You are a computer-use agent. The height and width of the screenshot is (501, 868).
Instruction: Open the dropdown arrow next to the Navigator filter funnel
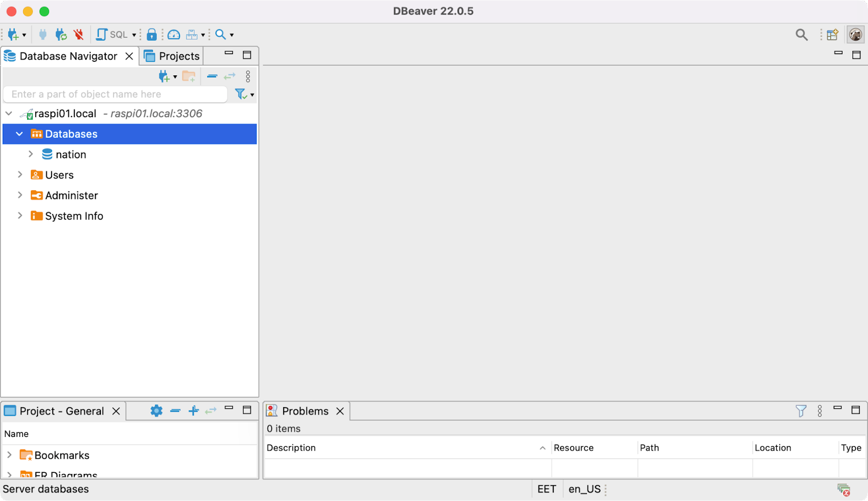coord(252,95)
